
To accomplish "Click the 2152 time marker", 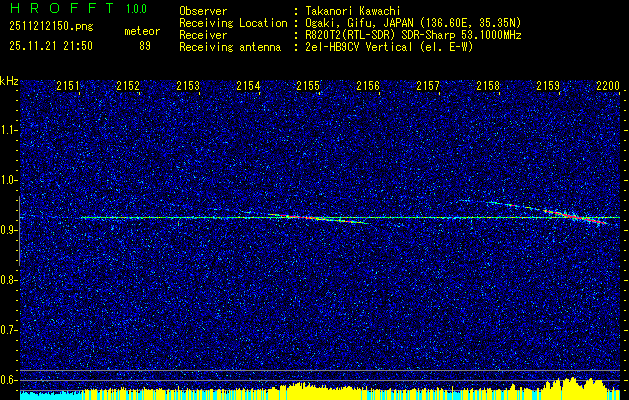I will pos(128,86).
